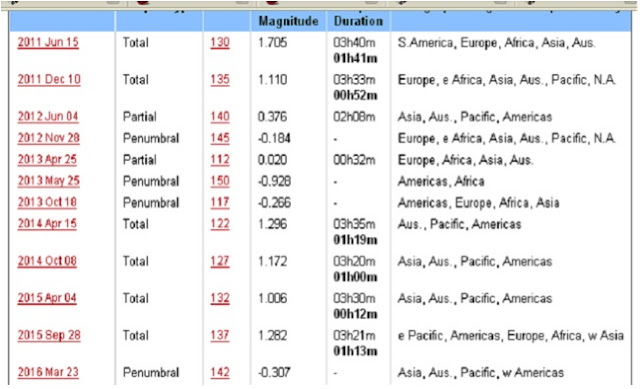
Task: Select region text 'Europe, Africa, Asia, Aus.'
Action: coord(465,160)
